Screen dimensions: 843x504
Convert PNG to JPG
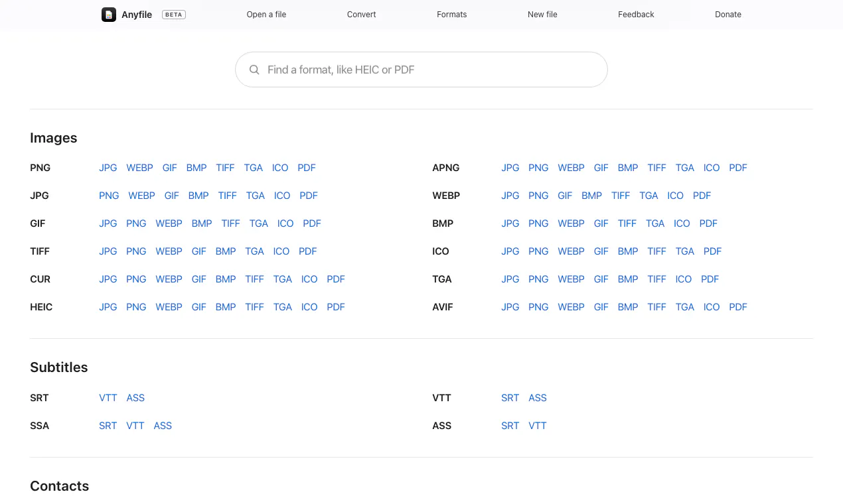tap(108, 168)
